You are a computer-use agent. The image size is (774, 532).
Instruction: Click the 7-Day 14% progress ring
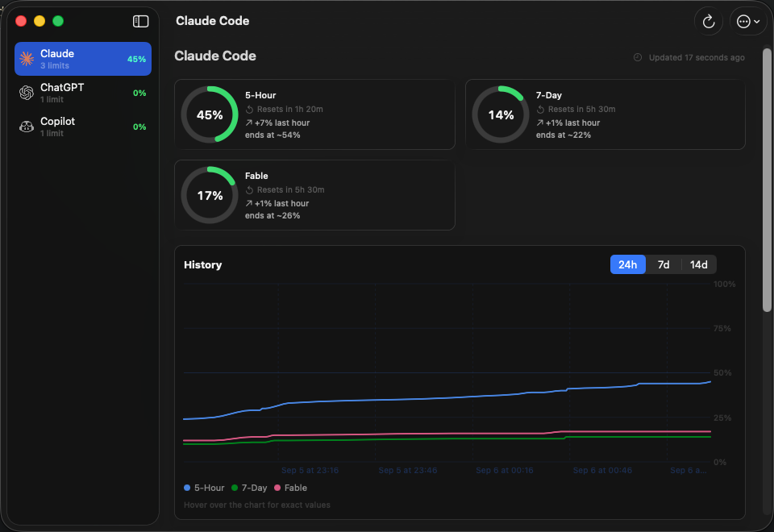[501, 114]
